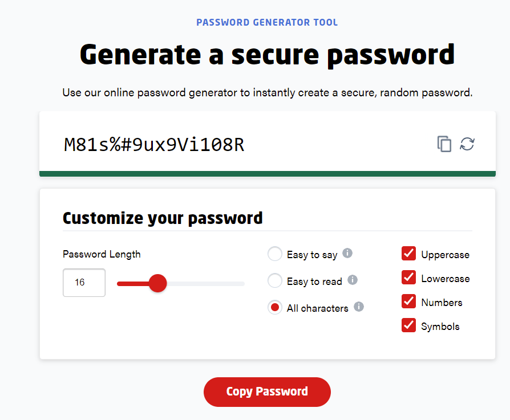Click the password length slider handle
The height and width of the screenshot is (420, 510).
[158, 283]
